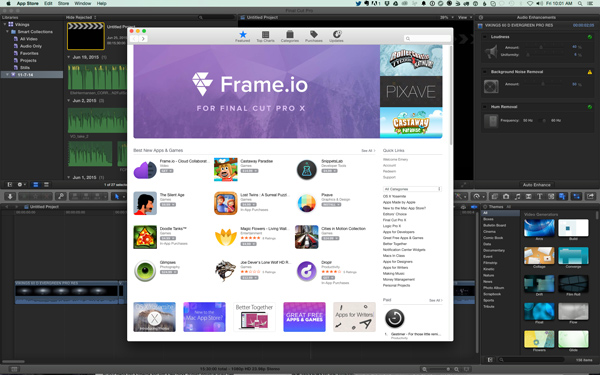Toggle the Background Noise Removal checkbox
Image resolution: width=600 pixels, height=375 pixels.
coord(485,72)
